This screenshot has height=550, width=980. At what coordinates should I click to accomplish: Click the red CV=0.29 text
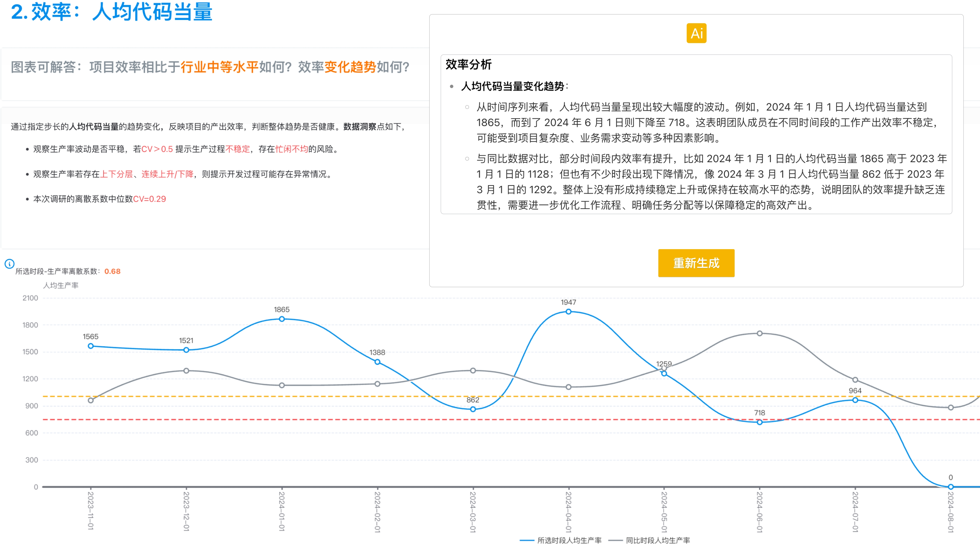click(x=149, y=199)
